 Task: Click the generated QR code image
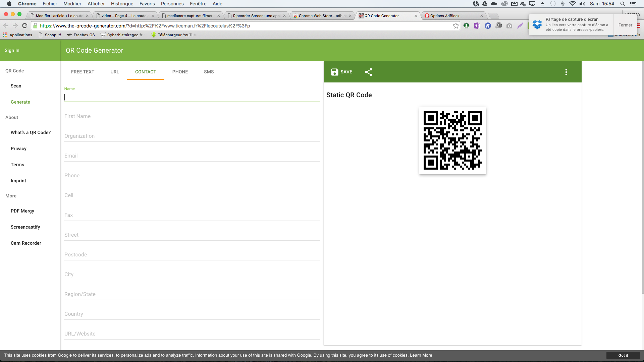coord(453,140)
